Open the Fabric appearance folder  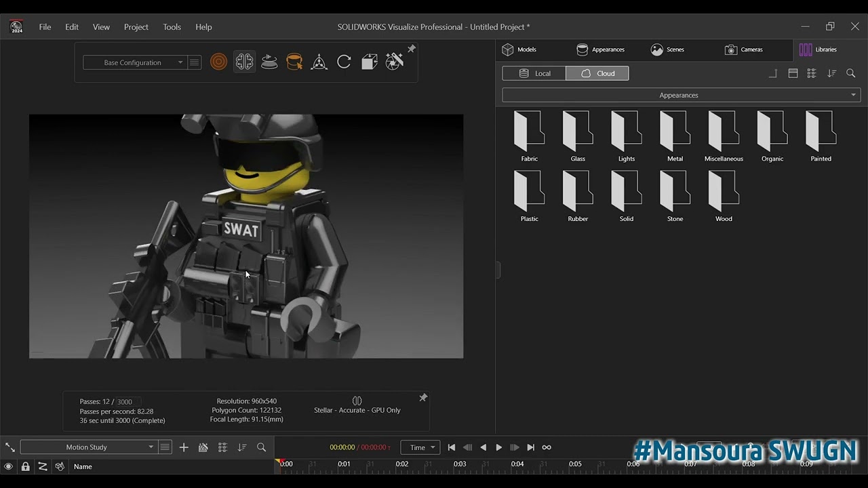point(529,136)
